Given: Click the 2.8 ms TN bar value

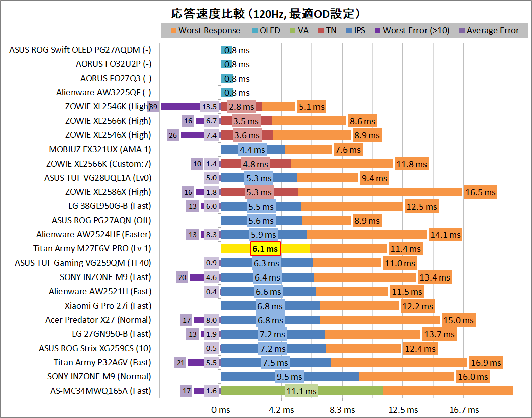Looking at the screenshot, I should tap(241, 107).
